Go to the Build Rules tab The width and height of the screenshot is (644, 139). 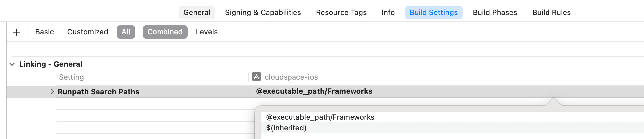point(551,13)
